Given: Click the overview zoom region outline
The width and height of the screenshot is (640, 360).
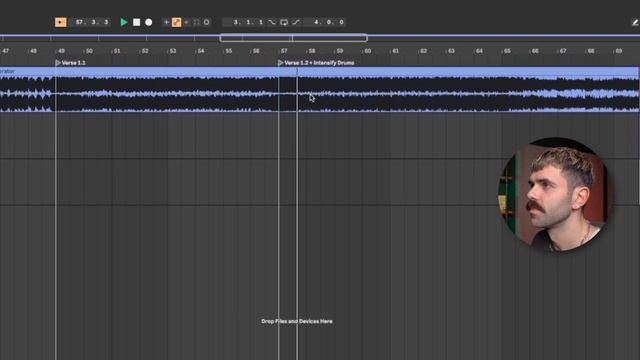Looking at the screenshot, I should 293,38.
